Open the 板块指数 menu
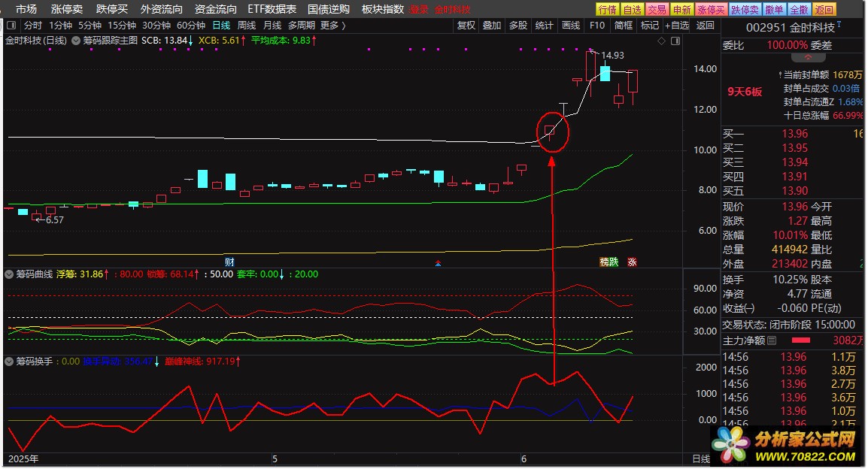The width and height of the screenshot is (868, 469). tap(383, 10)
